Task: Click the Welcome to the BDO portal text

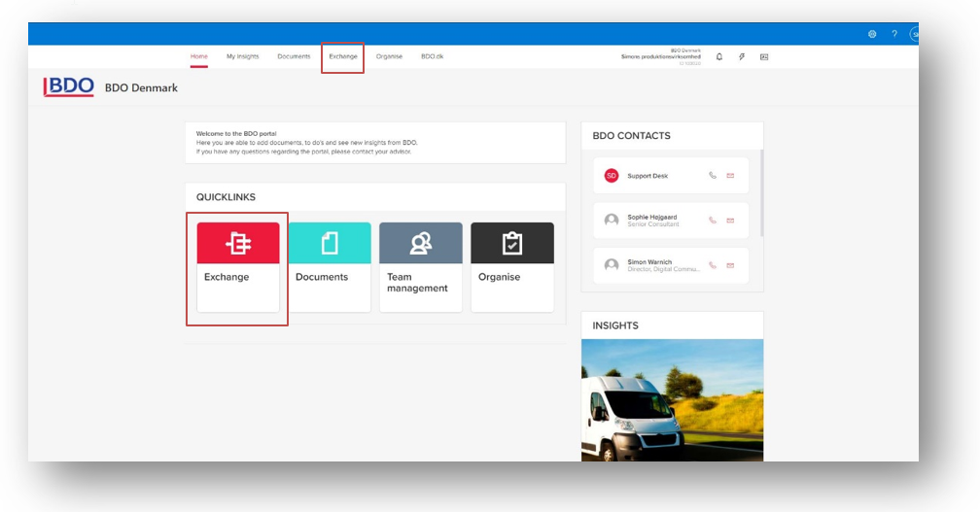Action: point(236,134)
